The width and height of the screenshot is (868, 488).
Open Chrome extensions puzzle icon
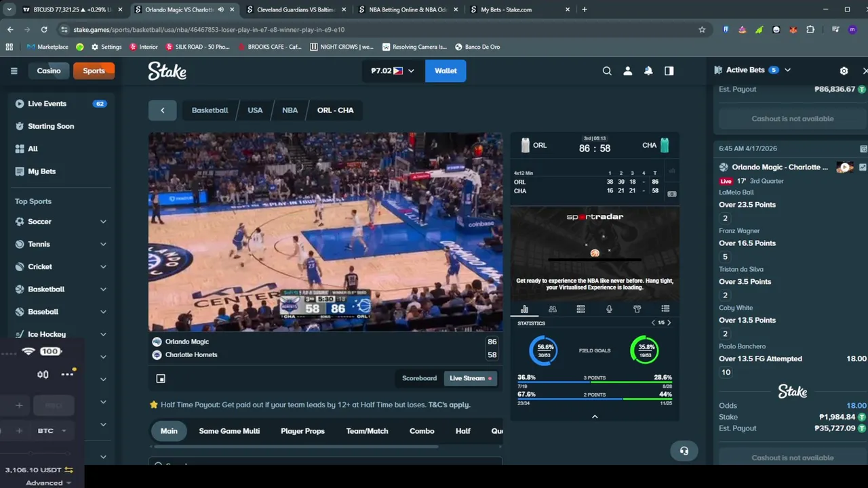click(810, 29)
